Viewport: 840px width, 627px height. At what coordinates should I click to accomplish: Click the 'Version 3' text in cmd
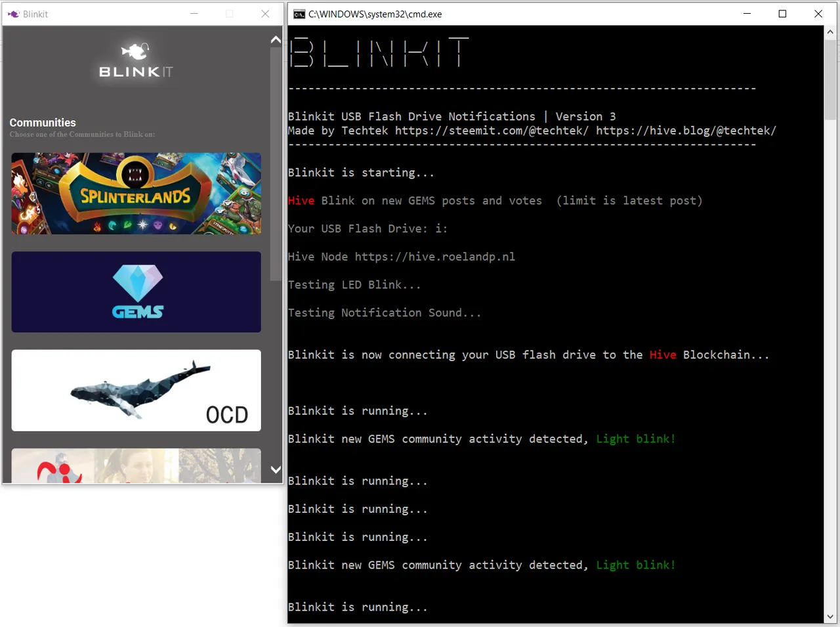585,116
